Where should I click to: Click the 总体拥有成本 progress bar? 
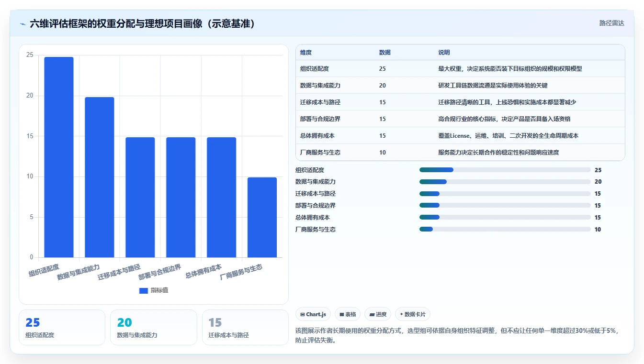pos(505,218)
